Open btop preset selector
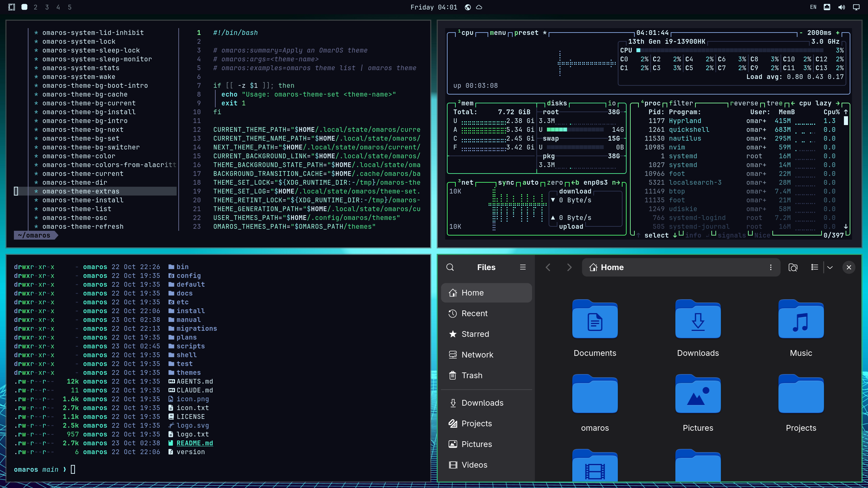868x488 pixels. pos(526,33)
